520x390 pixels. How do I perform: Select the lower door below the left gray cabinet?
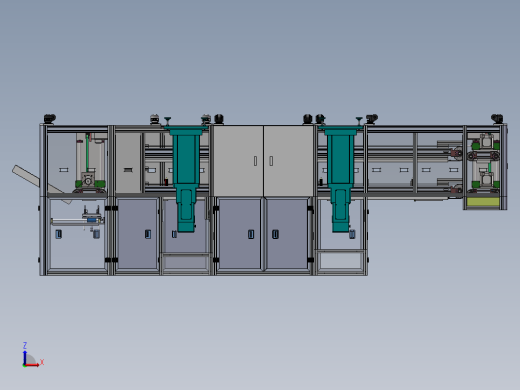240,233
